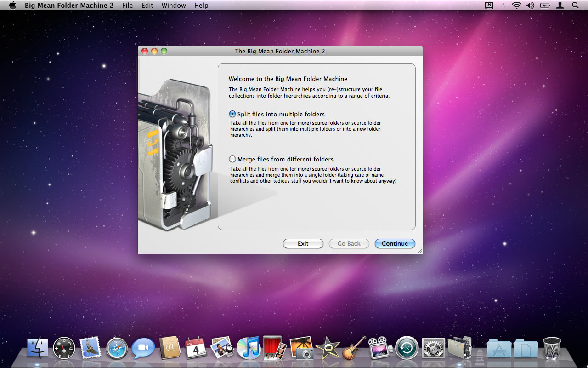588x368 pixels.
Task: Open the Trash in dock
Action: [x=552, y=348]
